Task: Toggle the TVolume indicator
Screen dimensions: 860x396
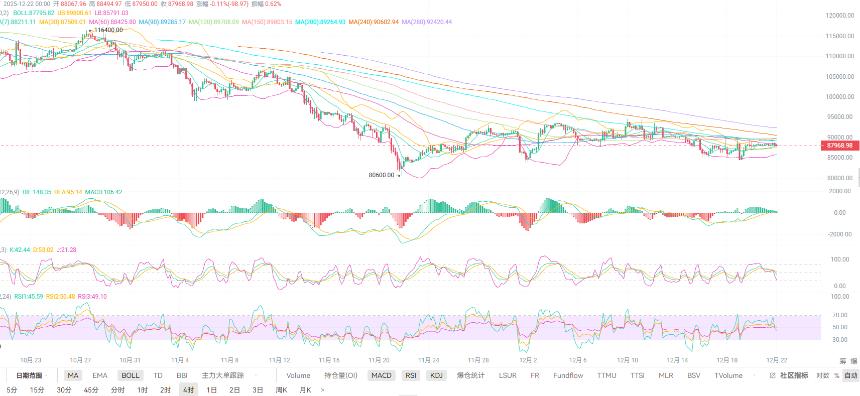Action: (728, 376)
